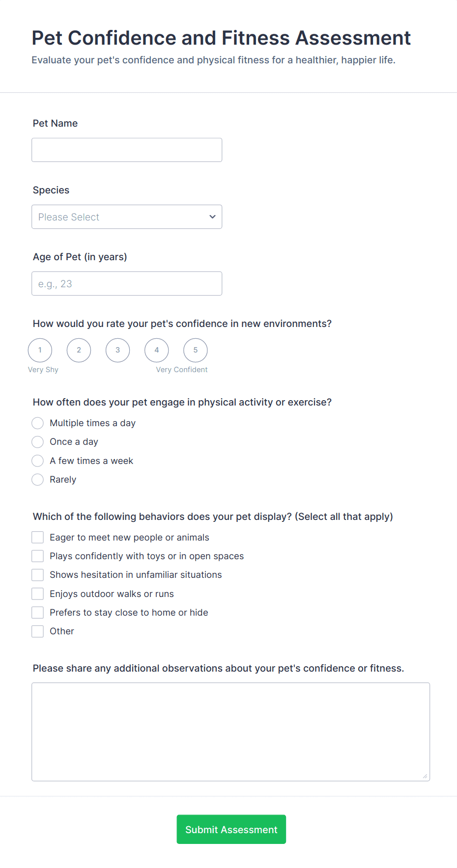Screen dimensions: 457x868
Task: Pick confidence rating 4
Action: 156,350
